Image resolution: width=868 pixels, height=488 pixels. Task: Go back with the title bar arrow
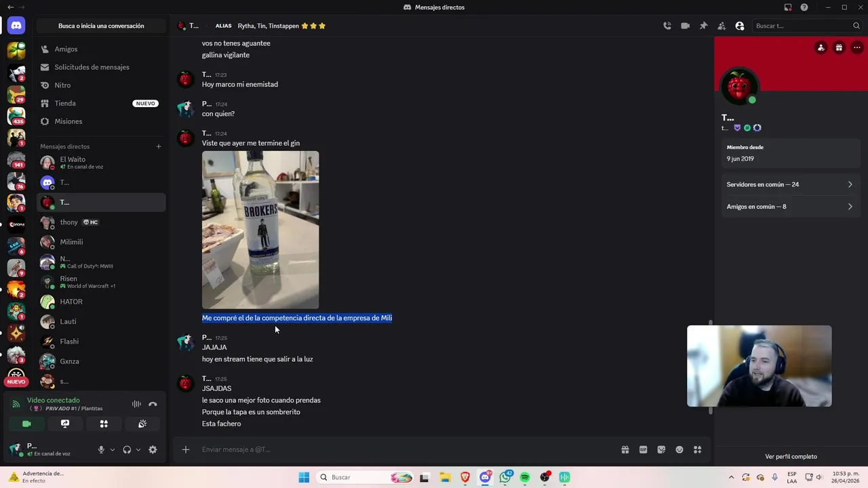click(10, 7)
